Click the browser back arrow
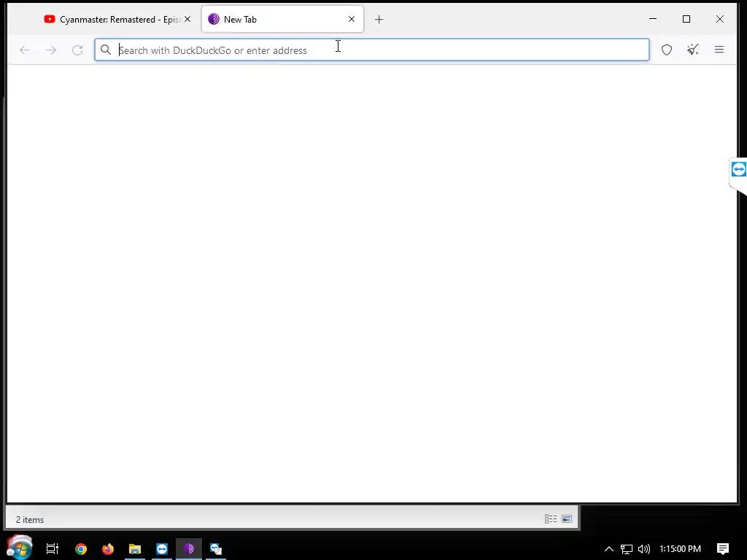Viewport: 747px width, 560px height. [x=25, y=50]
